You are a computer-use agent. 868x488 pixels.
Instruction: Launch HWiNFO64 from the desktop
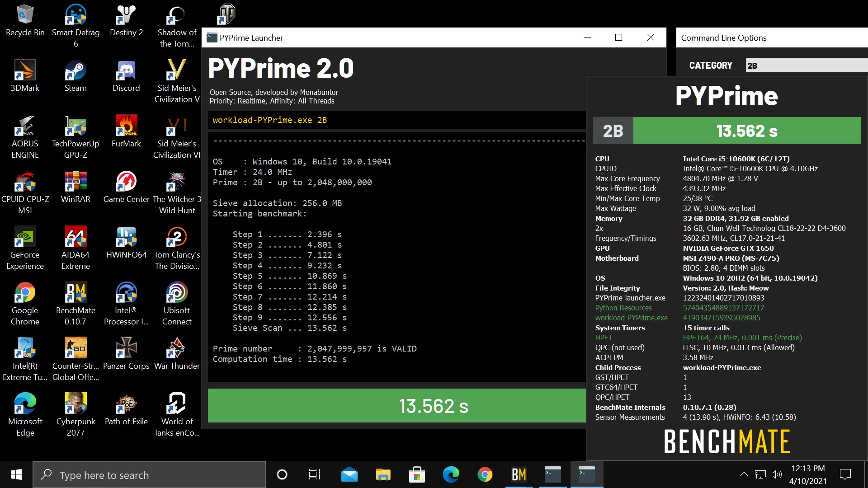pos(126,243)
